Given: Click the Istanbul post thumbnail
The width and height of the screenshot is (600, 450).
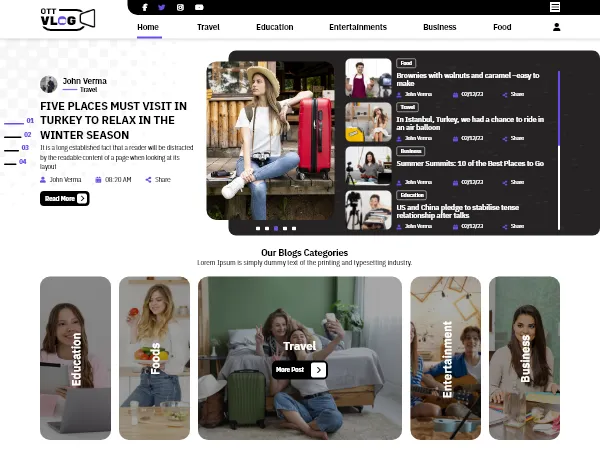Looking at the screenshot, I should coord(368,122).
